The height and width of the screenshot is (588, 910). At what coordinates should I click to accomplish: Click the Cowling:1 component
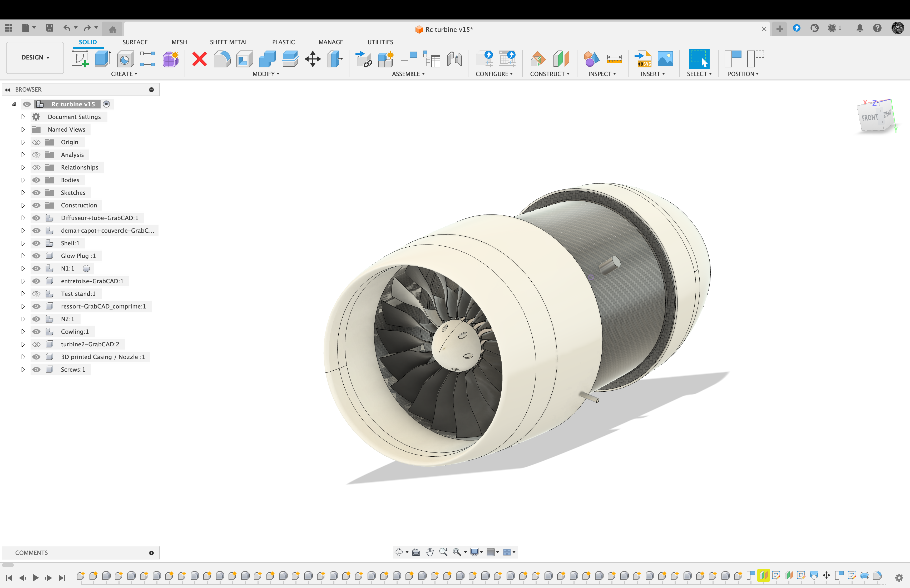[75, 331]
